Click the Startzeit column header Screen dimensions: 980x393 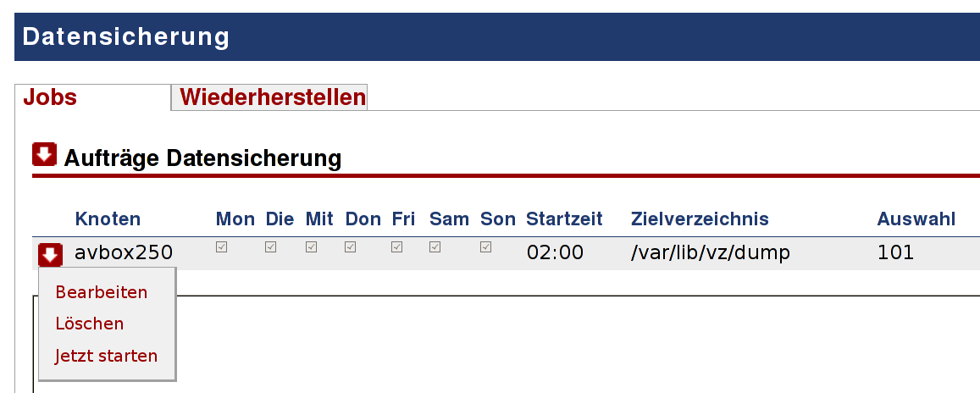[x=564, y=219]
